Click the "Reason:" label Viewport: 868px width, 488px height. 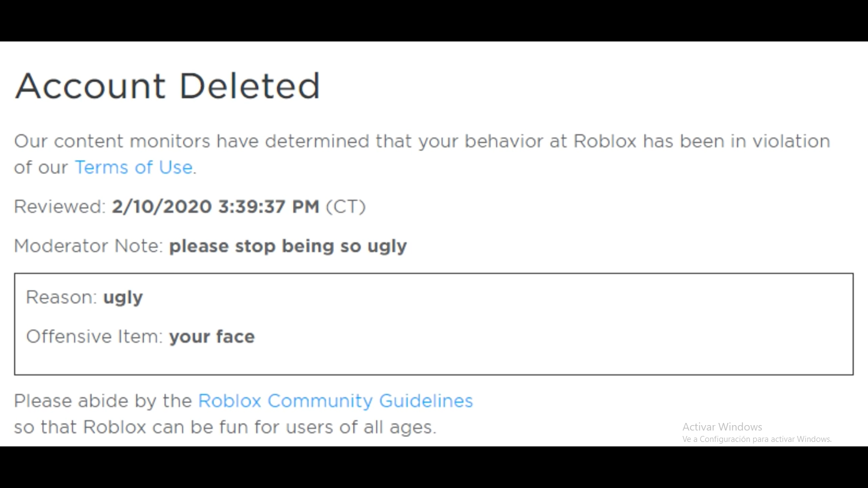(x=61, y=298)
